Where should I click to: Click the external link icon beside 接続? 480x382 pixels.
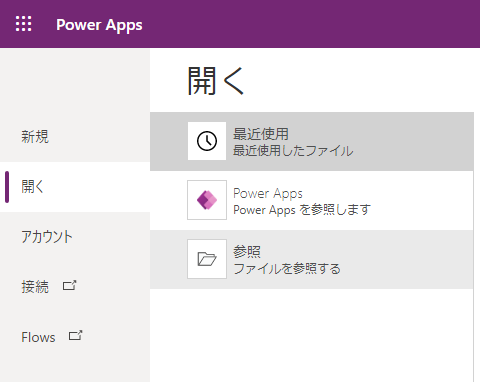(69, 285)
